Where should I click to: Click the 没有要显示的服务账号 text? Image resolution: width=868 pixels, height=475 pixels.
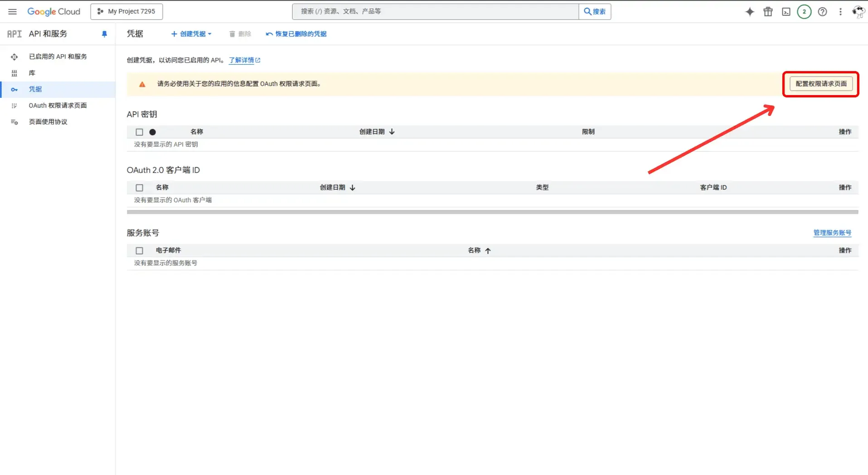[x=165, y=263]
